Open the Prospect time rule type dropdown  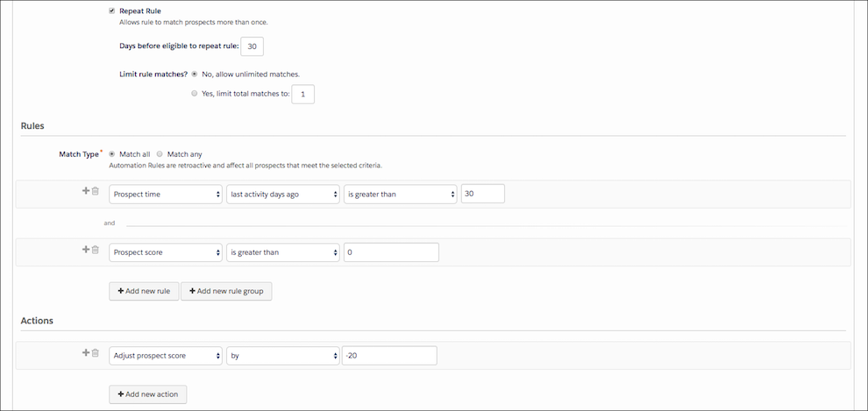[x=166, y=195]
